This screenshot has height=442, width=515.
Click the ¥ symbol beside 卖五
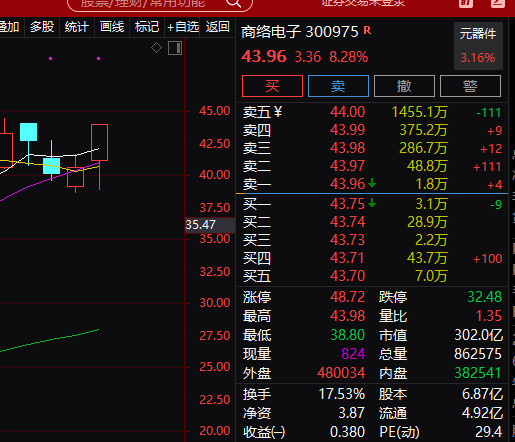278,112
